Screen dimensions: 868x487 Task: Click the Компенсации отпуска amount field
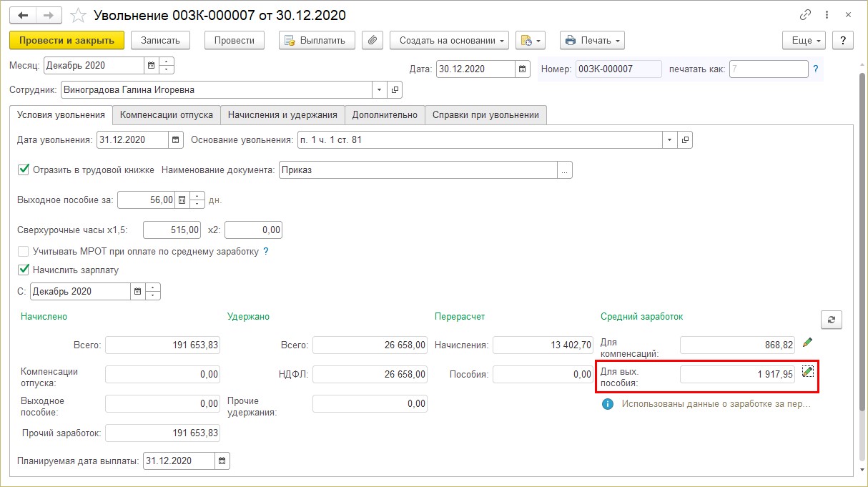pos(162,375)
